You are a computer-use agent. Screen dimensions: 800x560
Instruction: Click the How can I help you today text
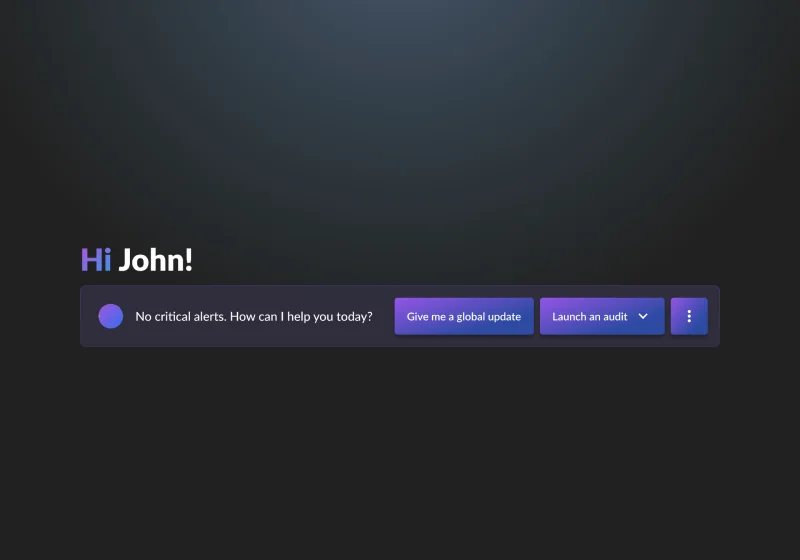pos(301,317)
